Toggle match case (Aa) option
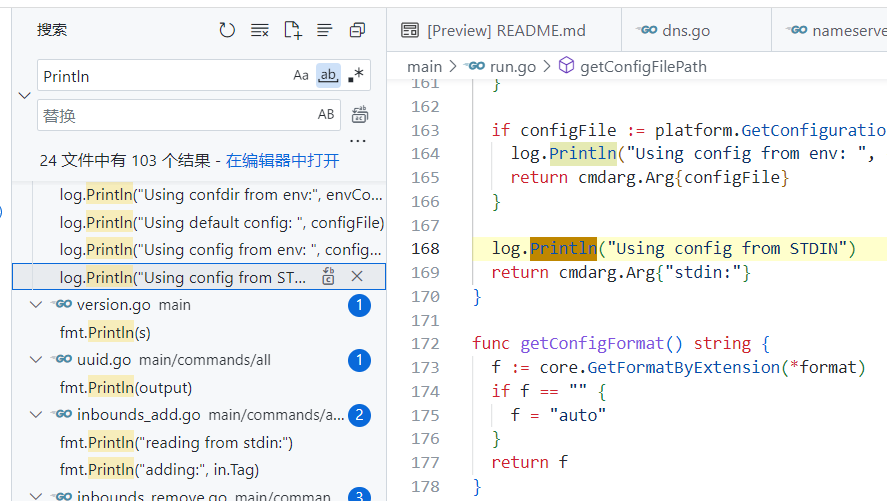The height and width of the screenshot is (501, 887). [x=301, y=75]
